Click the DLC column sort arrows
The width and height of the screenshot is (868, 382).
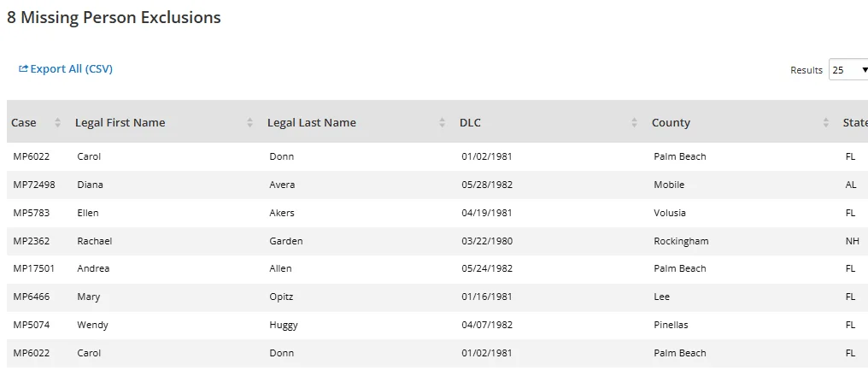pyautogui.click(x=634, y=123)
